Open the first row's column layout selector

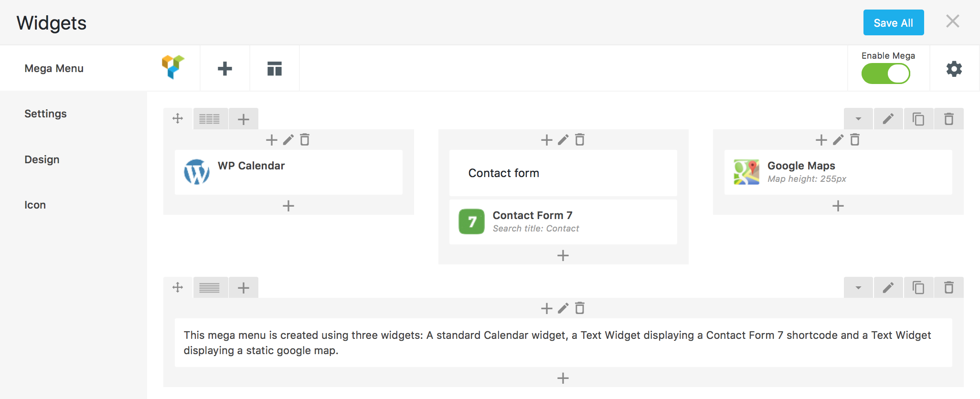pyautogui.click(x=210, y=119)
